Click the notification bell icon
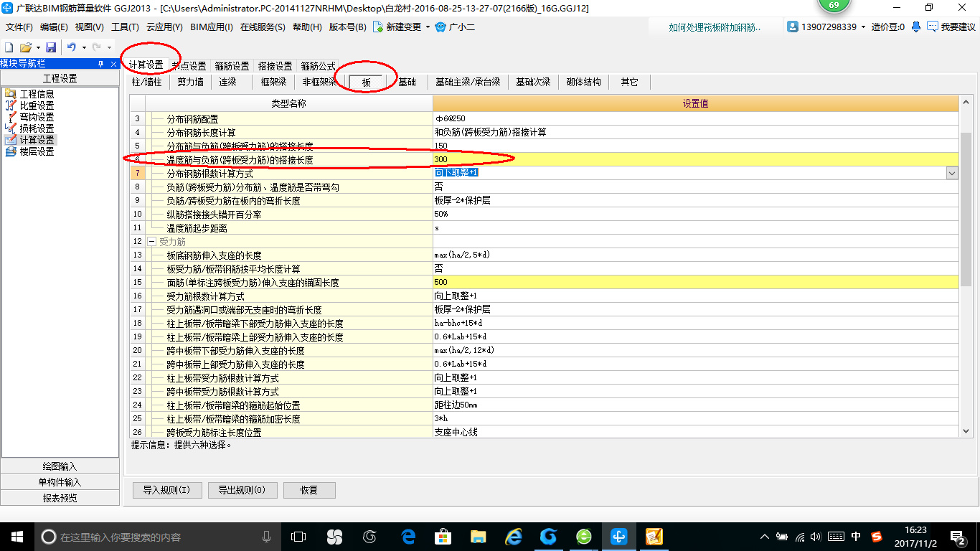Screen dimensions: 980x551 click(x=916, y=27)
